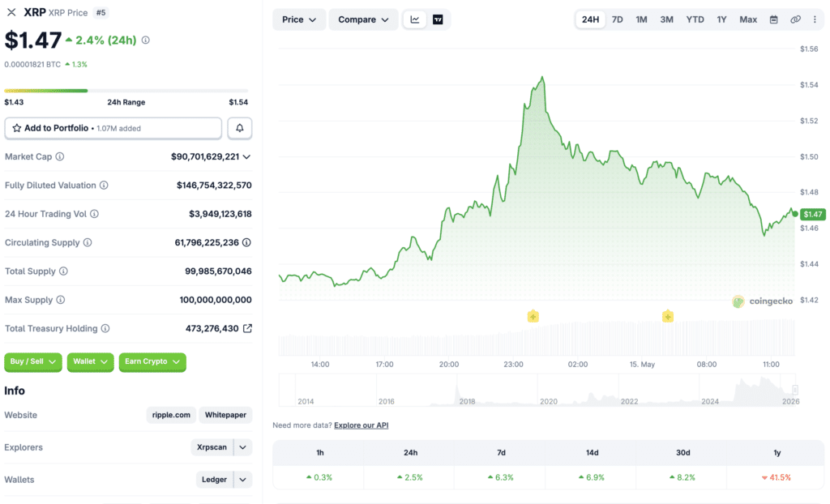Open the Xrpscan explorer link
This screenshot has width=830, height=504.
(x=212, y=447)
